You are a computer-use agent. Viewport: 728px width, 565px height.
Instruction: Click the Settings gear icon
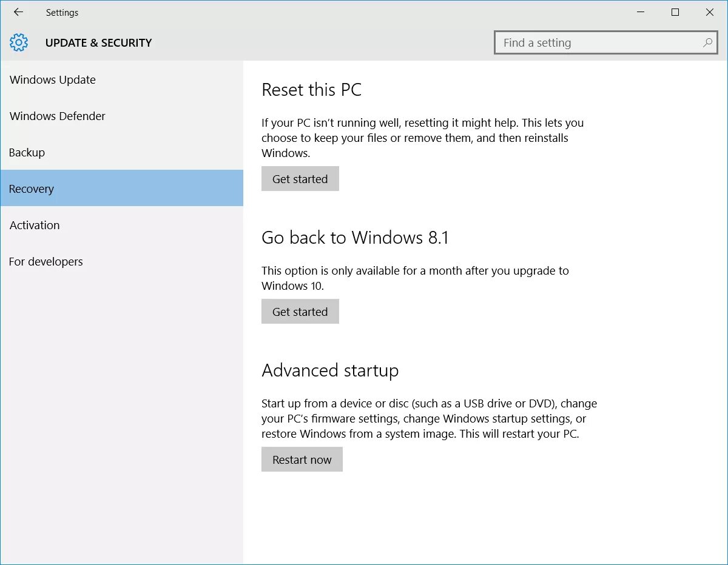[x=19, y=42]
